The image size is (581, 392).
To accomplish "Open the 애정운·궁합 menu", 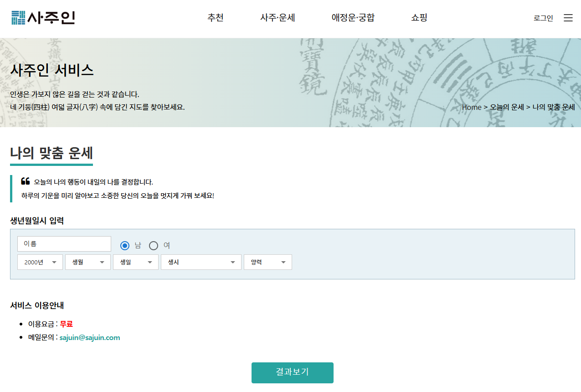I will (353, 17).
